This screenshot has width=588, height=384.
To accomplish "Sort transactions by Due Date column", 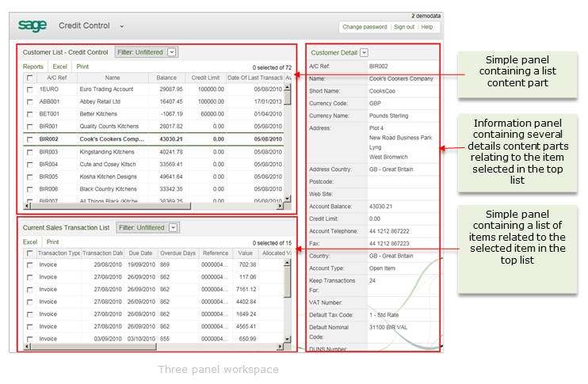I will point(140,253).
